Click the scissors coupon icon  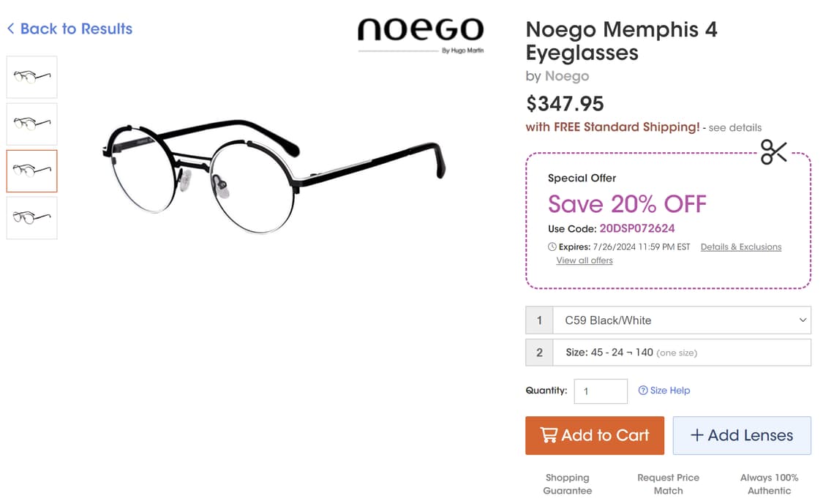(x=773, y=151)
